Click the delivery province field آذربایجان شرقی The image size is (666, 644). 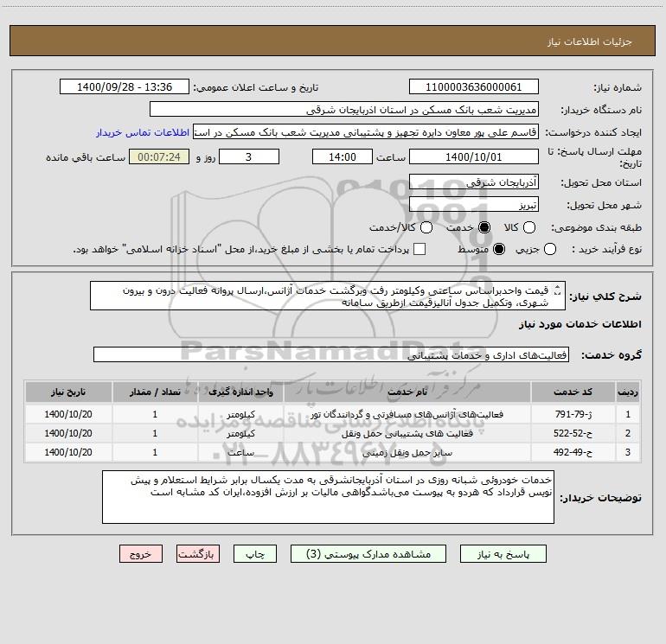pos(474,182)
